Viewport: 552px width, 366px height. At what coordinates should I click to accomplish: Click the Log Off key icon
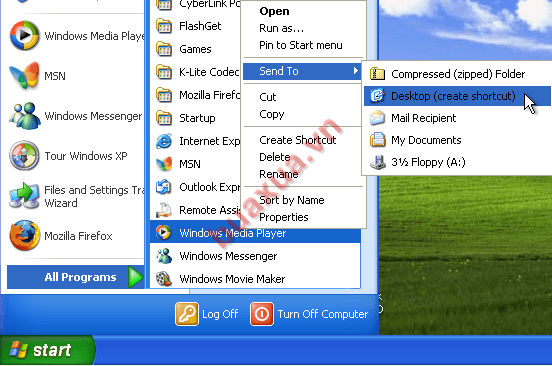click(x=187, y=314)
